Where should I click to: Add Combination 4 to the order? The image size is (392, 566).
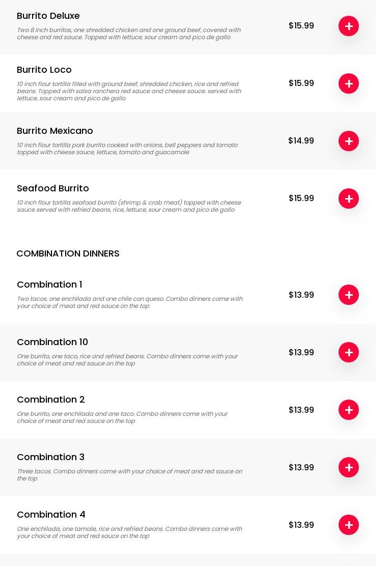[349, 525]
